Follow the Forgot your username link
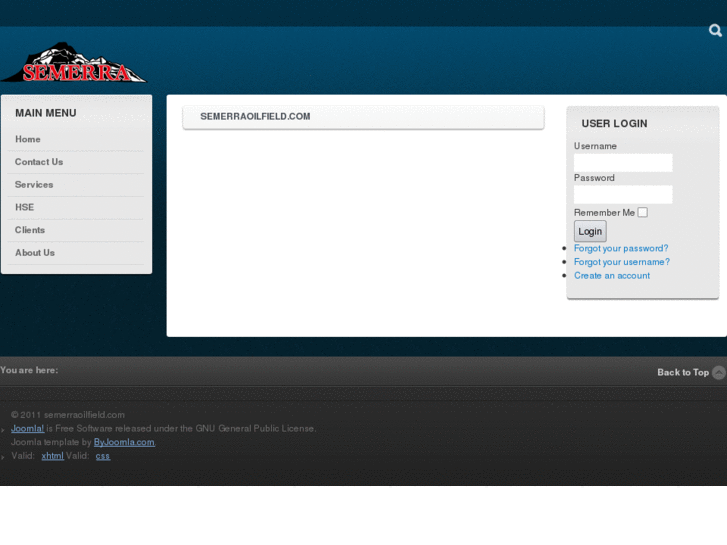This screenshot has height=545, width=727. pos(622,262)
